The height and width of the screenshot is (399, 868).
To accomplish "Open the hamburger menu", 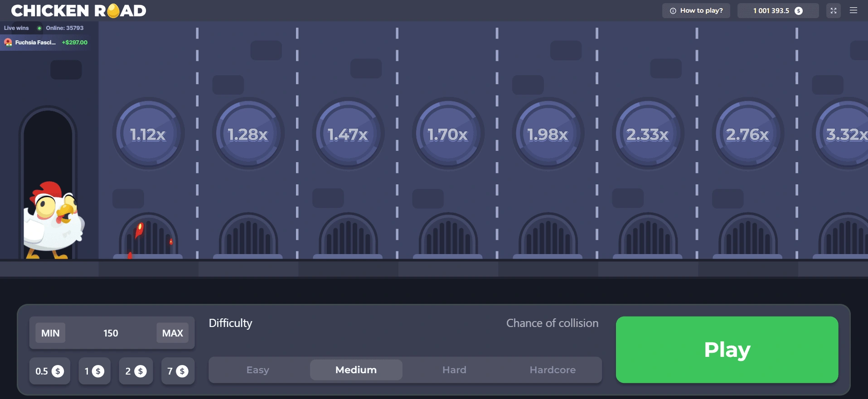I will pyautogui.click(x=853, y=10).
